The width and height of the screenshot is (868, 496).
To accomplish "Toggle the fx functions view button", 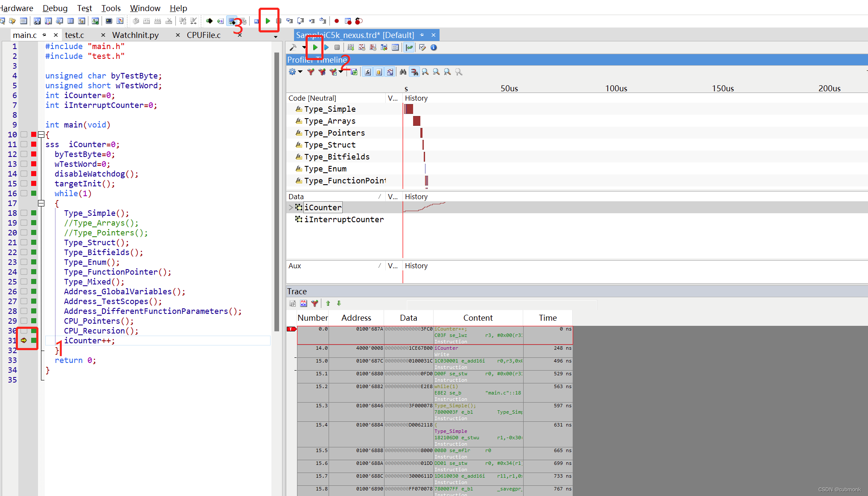I will tap(368, 72).
